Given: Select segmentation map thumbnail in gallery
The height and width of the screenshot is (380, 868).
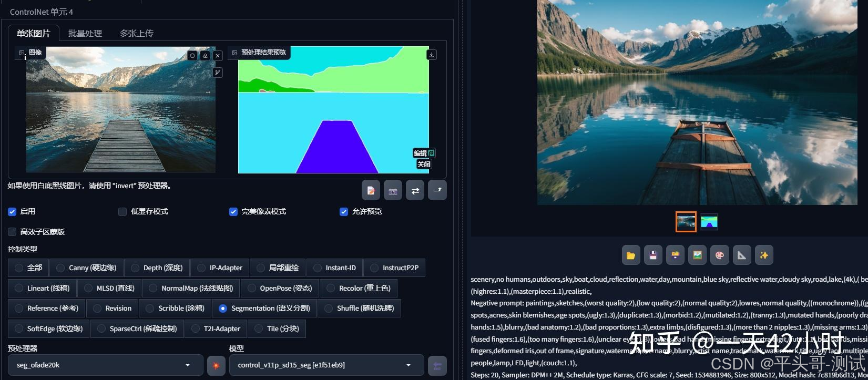Looking at the screenshot, I should [x=709, y=222].
